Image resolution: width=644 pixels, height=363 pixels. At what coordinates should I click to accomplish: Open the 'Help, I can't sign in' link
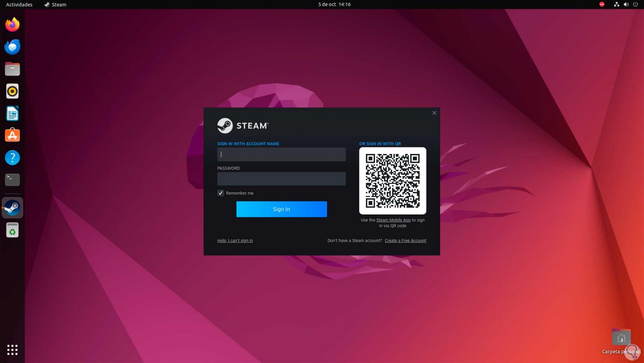coord(235,241)
